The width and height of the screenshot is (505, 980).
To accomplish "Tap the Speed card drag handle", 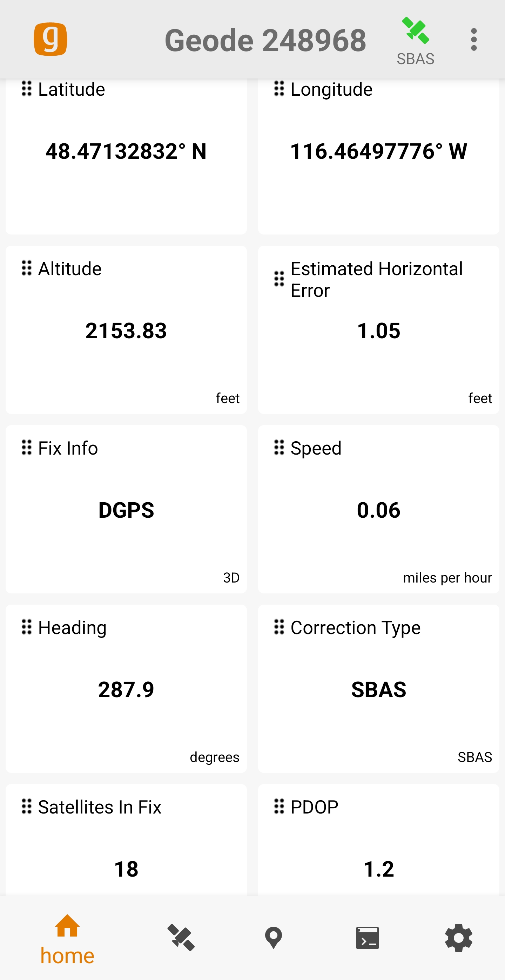I will pos(279,447).
